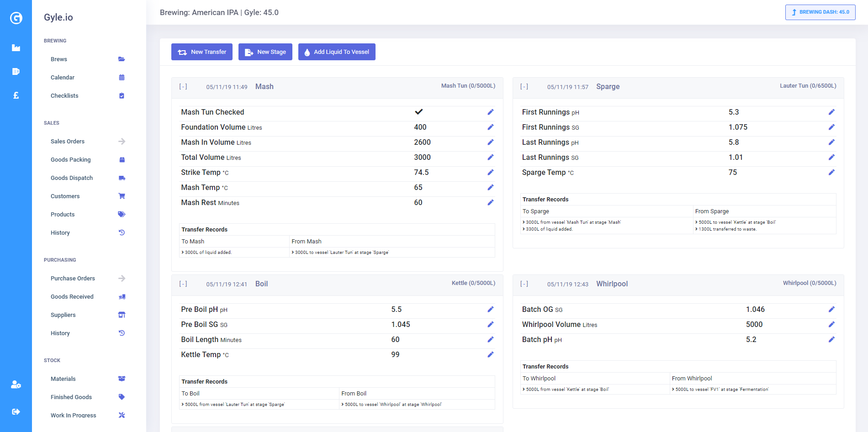Go to Sales Orders menu item
Screen dimensions: 868x432
(x=68, y=141)
